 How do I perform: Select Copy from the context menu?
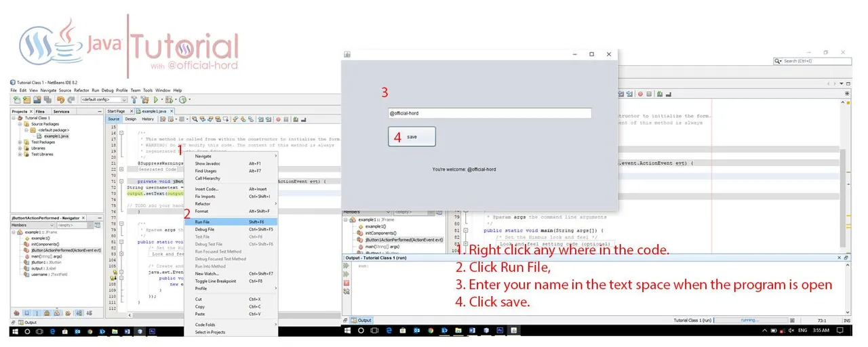click(x=231, y=306)
